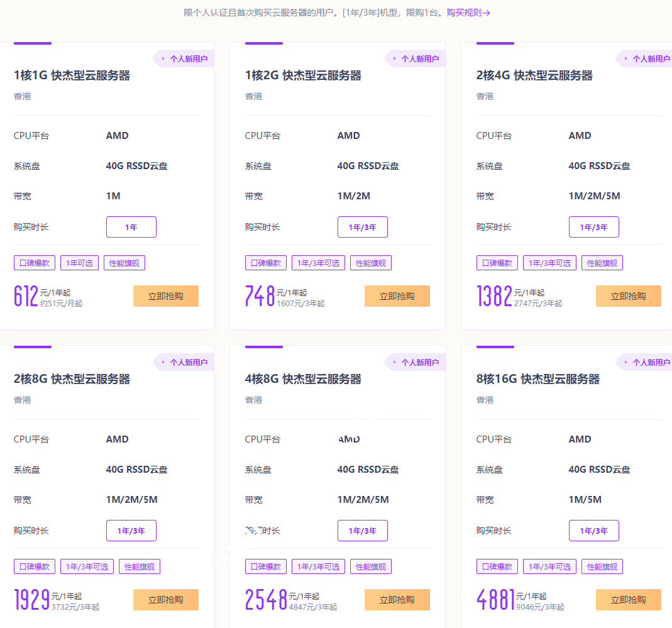Click 立即抢购 for 2核4G server
Screen dimensions: 672x628
point(628,296)
